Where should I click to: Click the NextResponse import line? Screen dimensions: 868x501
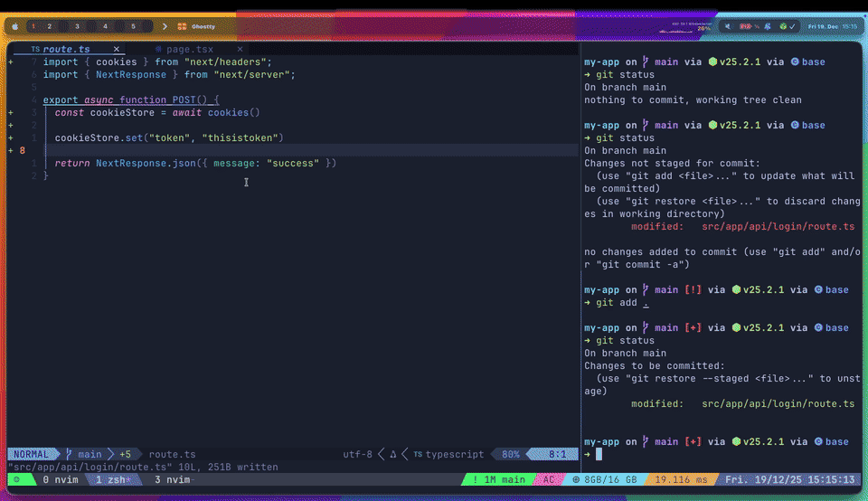(169, 75)
